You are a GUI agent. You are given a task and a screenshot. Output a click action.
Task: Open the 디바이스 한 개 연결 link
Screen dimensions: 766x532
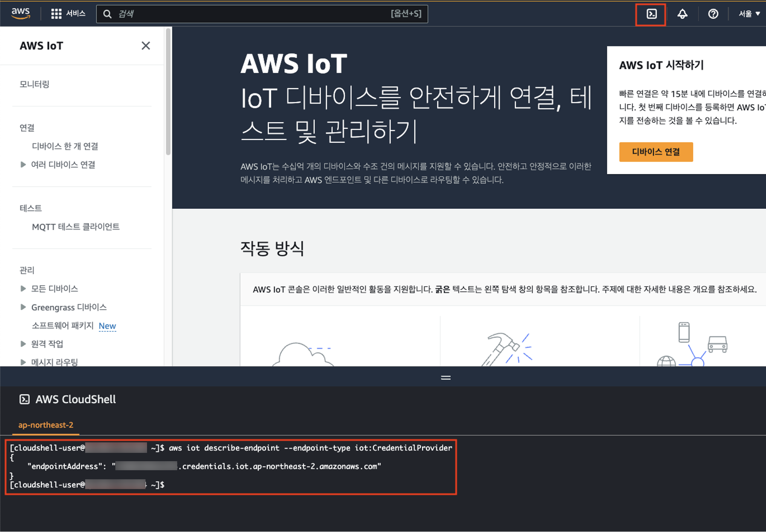coord(65,146)
